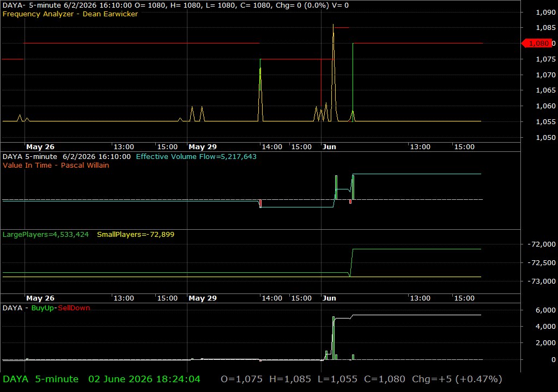Click the 'Effective Volume Flow=5,217,643' readout
This screenshot has width=558, height=392.
pyautogui.click(x=196, y=156)
